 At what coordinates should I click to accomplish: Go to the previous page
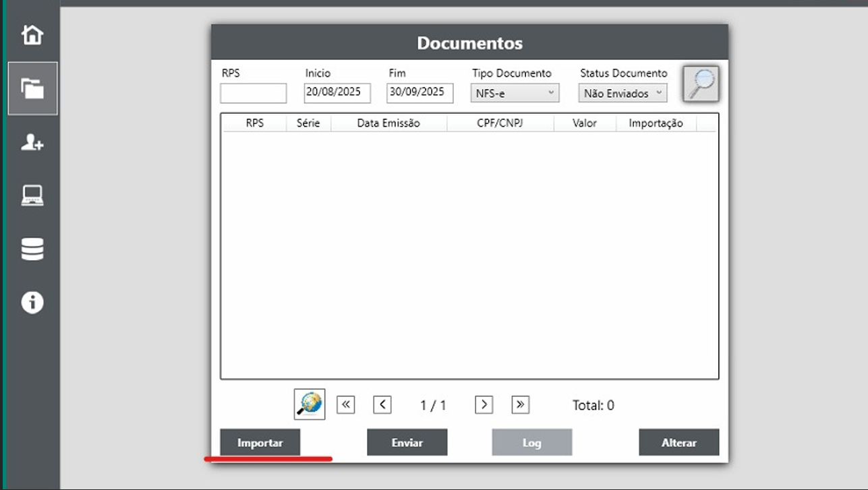click(x=382, y=404)
